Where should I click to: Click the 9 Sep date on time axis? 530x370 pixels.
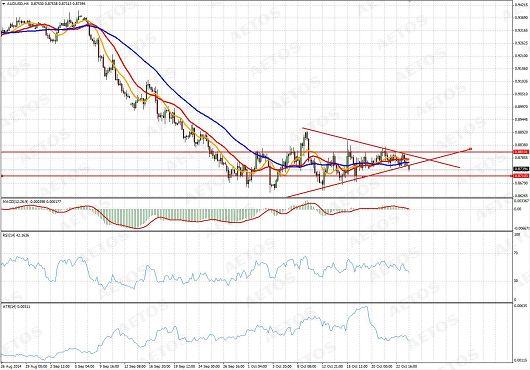[109, 366]
